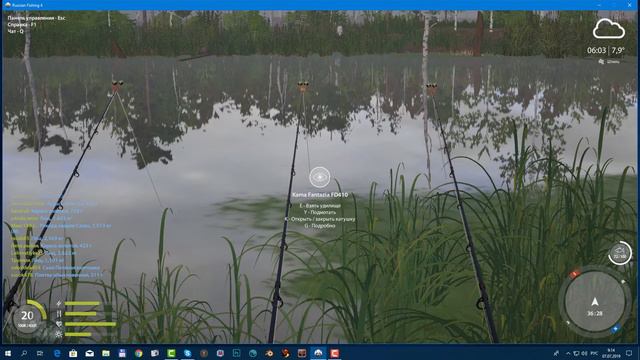The height and width of the screenshot is (360, 640).
Task: Open the fish keepnet counter circle
Action: coord(620,254)
